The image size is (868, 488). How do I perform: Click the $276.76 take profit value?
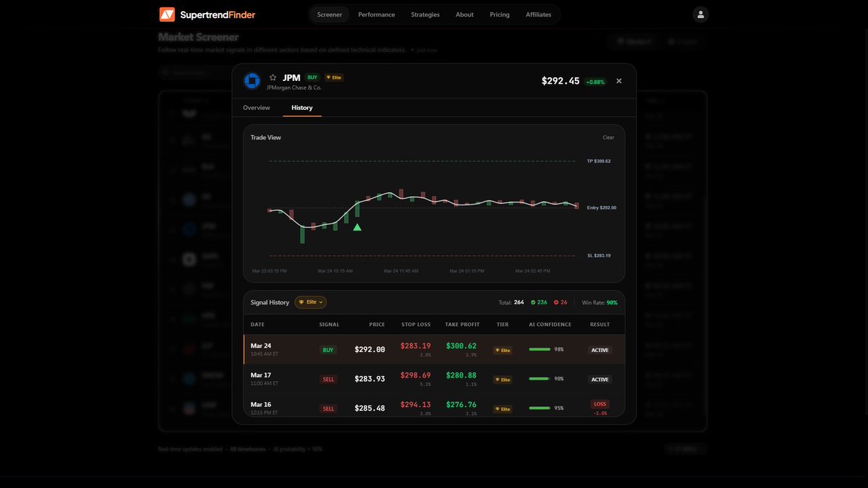coord(461,405)
